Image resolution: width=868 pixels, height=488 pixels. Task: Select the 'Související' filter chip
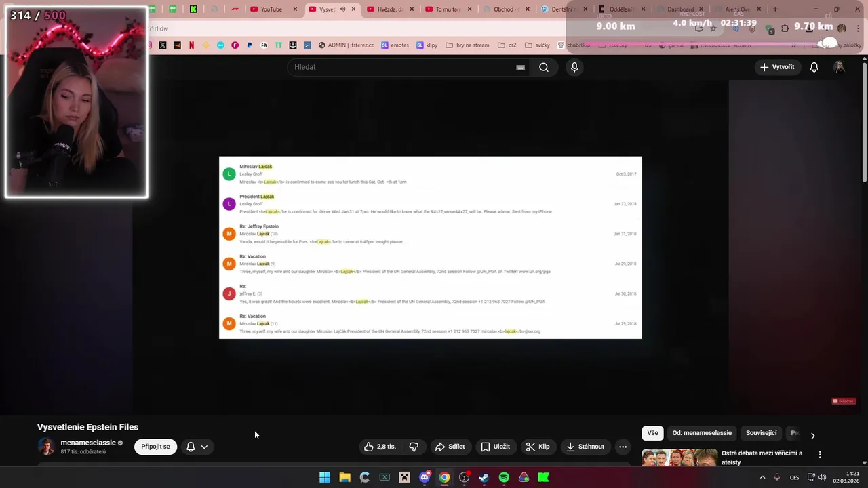tap(762, 433)
